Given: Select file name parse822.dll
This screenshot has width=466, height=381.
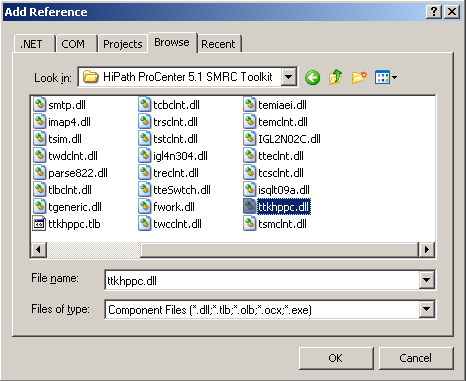Looking at the screenshot, I should (x=78, y=173).
